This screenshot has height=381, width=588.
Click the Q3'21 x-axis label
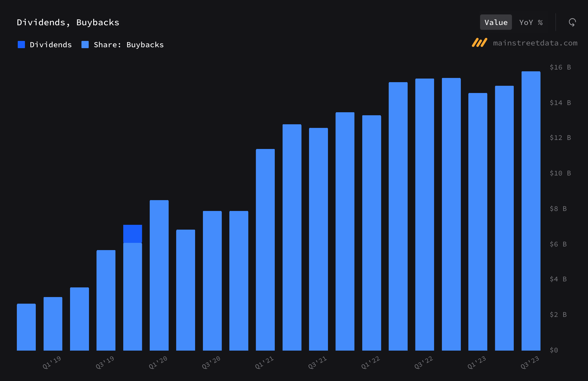pyautogui.click(x=318, y=362)
